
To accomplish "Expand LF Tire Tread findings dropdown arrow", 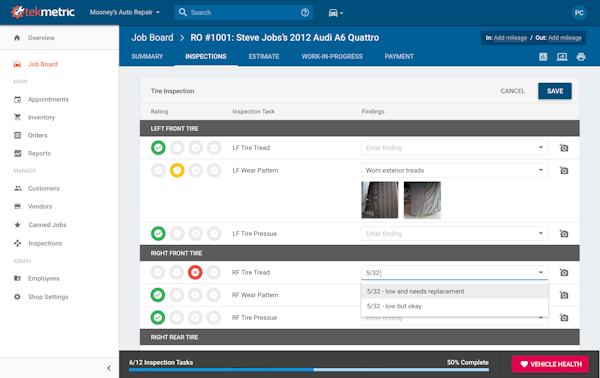I will 541,148.
